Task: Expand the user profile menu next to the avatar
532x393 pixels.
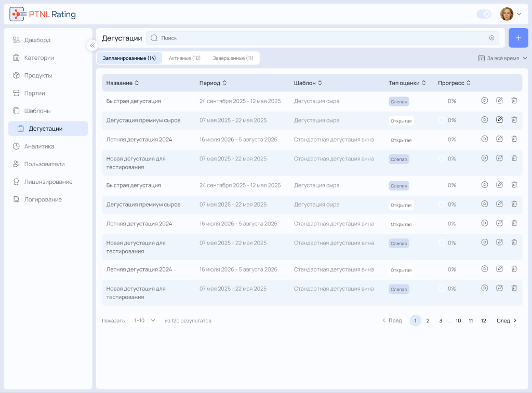Action: pos(519,14)
